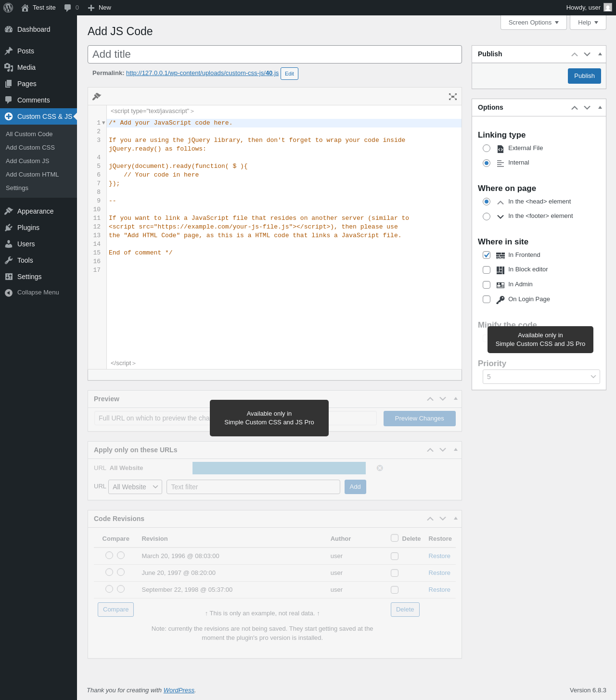Select the External File linking type radio
The image size is (616, 700).
tap(487, 148)
